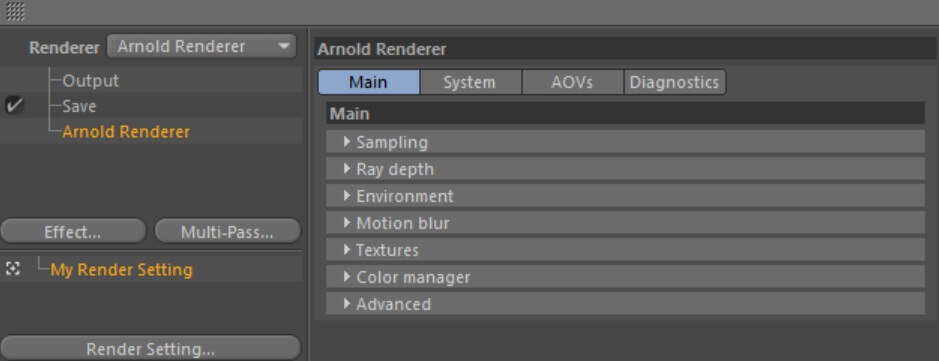The width and height of the screenshot is (939, 361).
Task: Click the Multi-Pass... button
Action: [228, 231]
